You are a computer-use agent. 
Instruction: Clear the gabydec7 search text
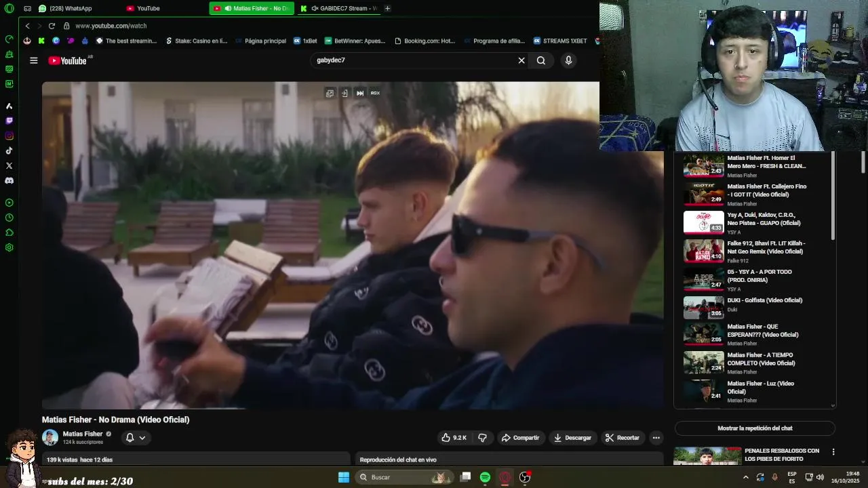(x=521, y=60)
